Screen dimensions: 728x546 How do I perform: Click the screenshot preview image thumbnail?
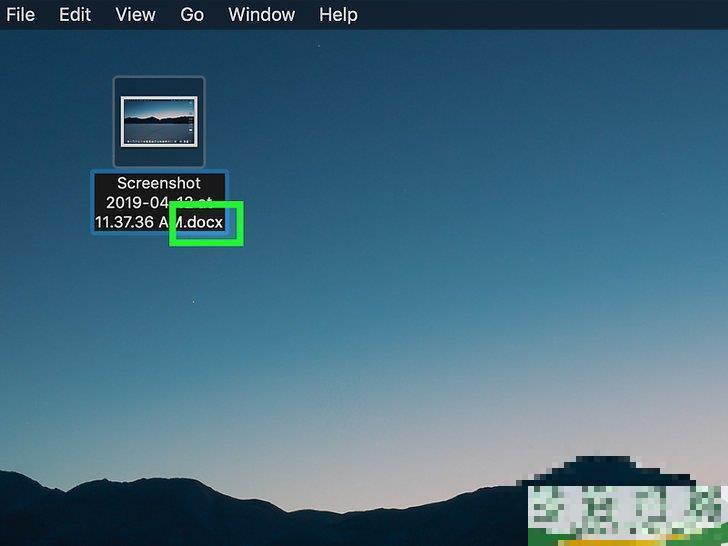[159, 121]
